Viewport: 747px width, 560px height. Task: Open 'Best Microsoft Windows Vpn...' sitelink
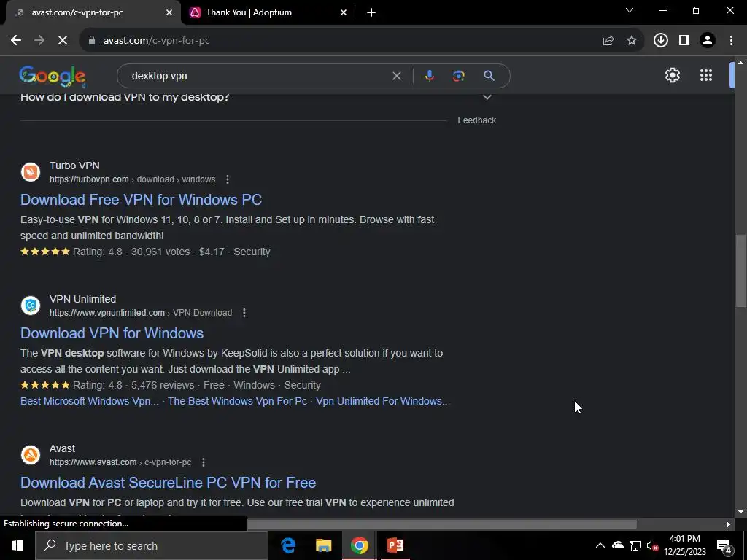coord(90,401)
